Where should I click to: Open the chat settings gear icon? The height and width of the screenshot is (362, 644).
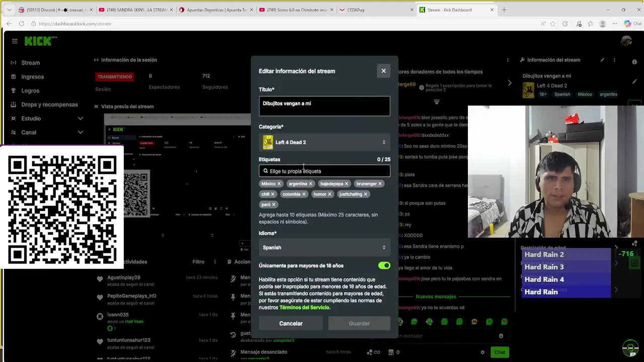482,352
